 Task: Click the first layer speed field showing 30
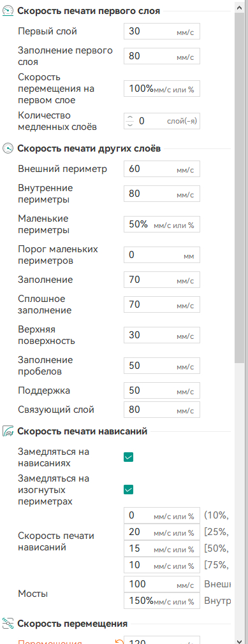point(162,31)
